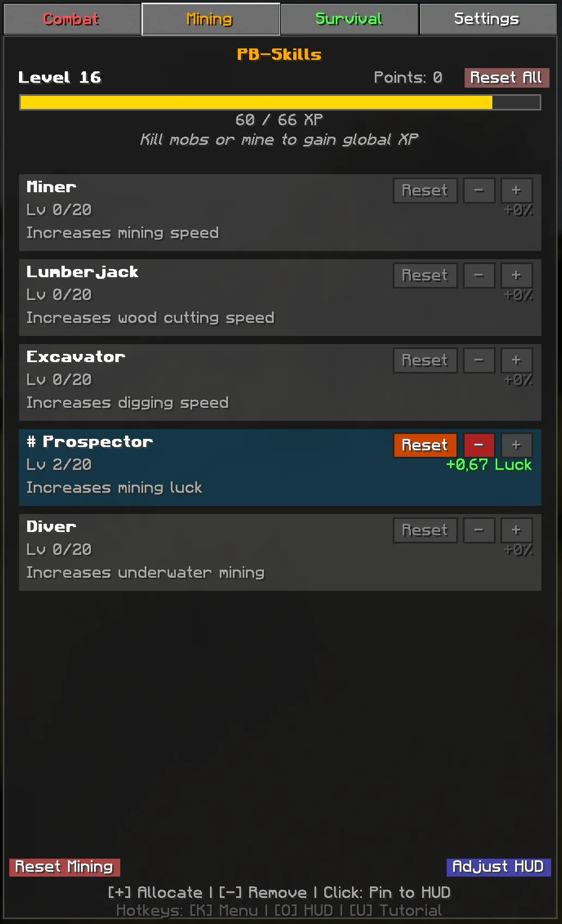Go to the Settings tab
The width and height of the screenshot is (562, 924).
(x=487, y=19)
